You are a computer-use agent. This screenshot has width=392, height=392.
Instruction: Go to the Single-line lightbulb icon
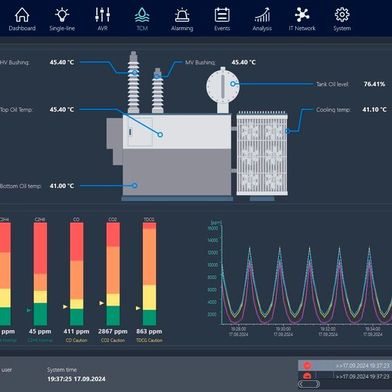coord(62,15)
